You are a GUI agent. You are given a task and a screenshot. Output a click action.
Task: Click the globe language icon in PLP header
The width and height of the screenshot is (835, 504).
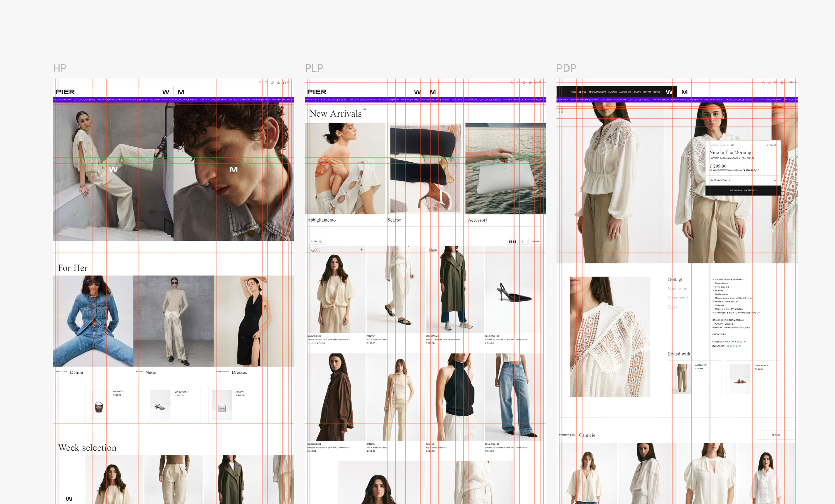click(530, 83)
